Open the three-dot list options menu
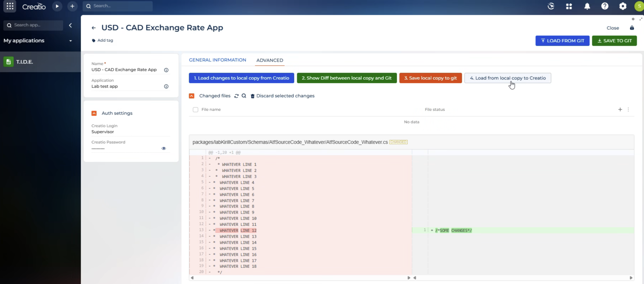 [628, 109]
